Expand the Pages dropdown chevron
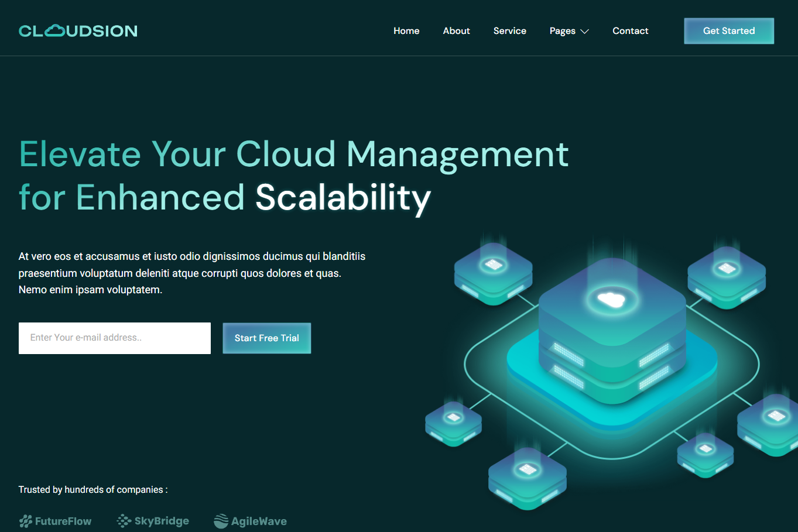This screenshot has width=798, height=532. [x=584, y=32]
